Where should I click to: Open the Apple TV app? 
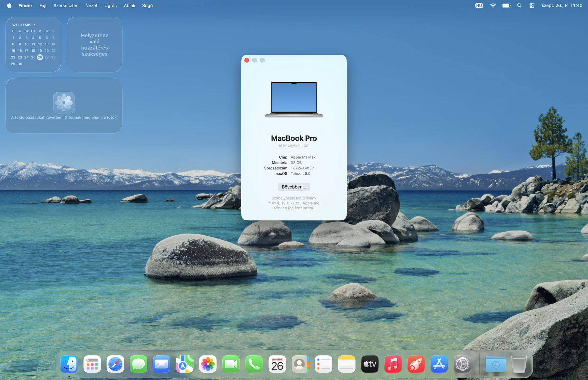point(370,364)
